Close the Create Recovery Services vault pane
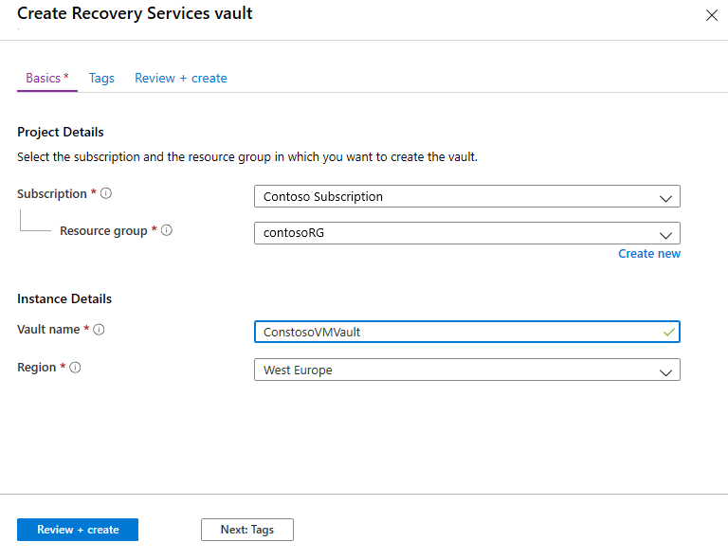This screenshot has width=728, height=560. [712, 15]
